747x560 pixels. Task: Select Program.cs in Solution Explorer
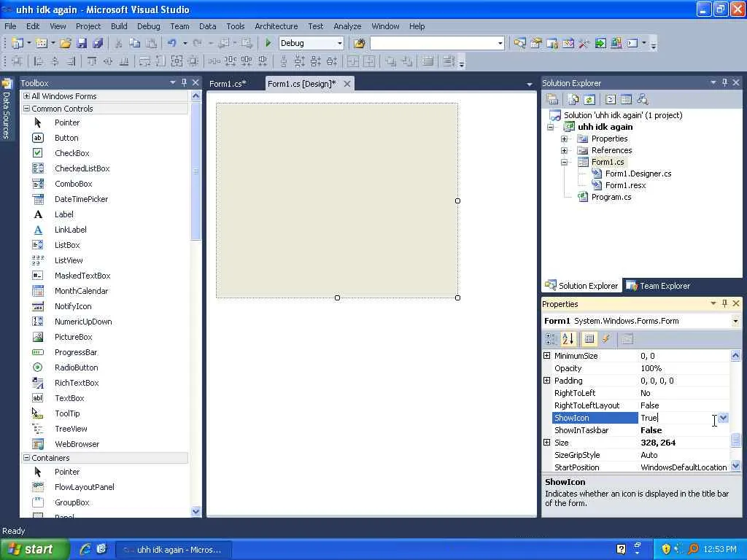point(611,197)
